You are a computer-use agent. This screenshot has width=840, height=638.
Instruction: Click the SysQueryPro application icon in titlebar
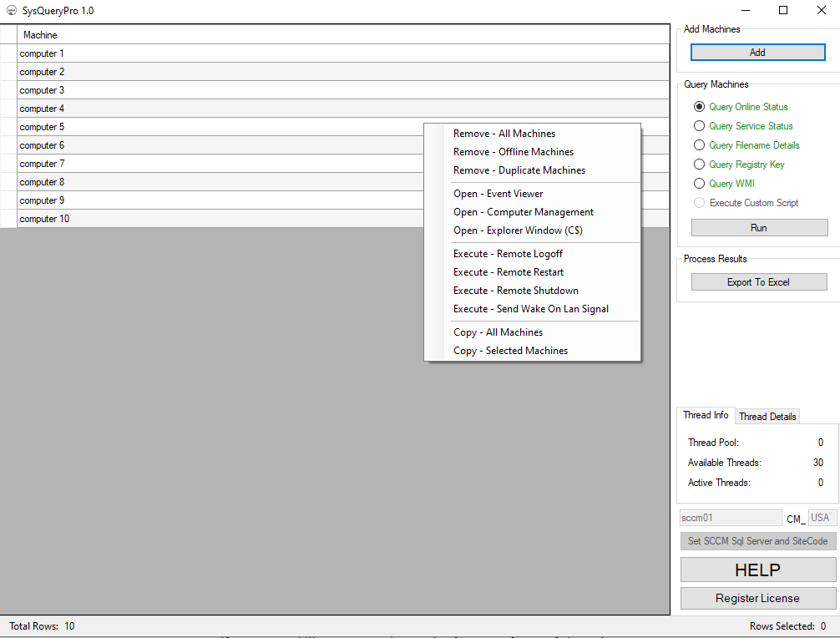pos(11,11)
